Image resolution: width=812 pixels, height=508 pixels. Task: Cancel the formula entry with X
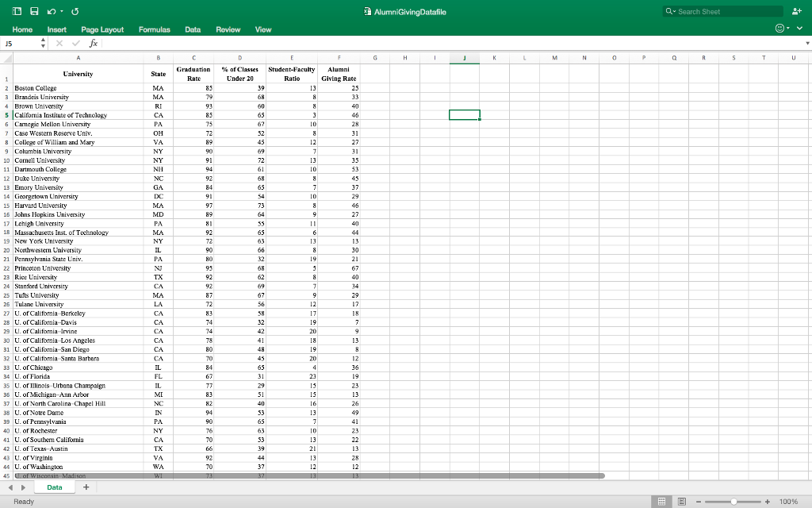[x=59, y=44]
